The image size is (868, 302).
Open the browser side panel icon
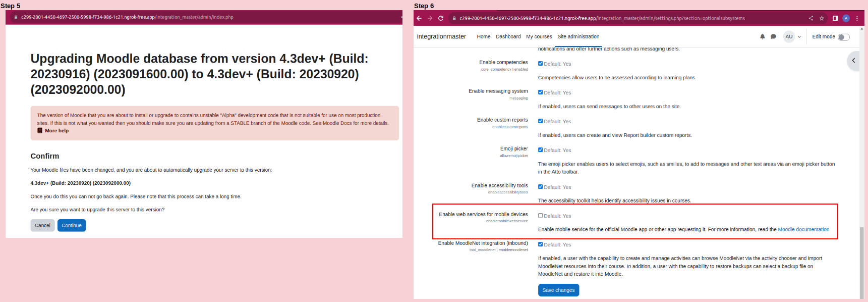click(x=835, y=18)
